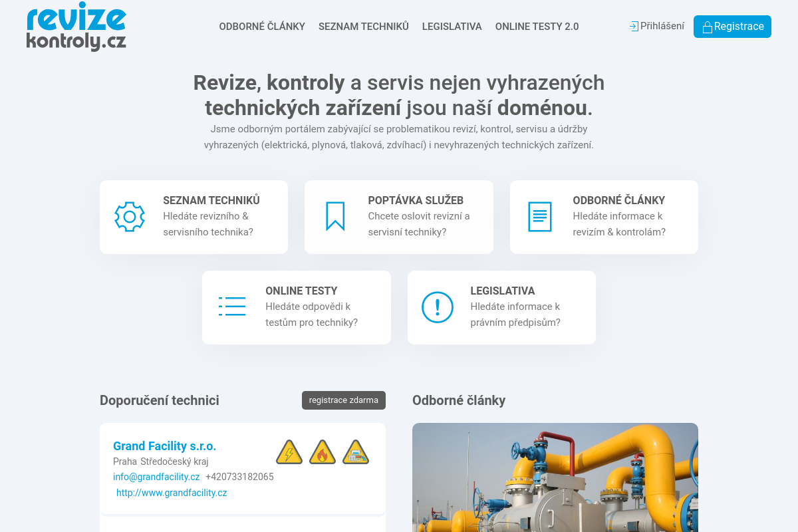Open the Legislativa card title

point(503,291)
